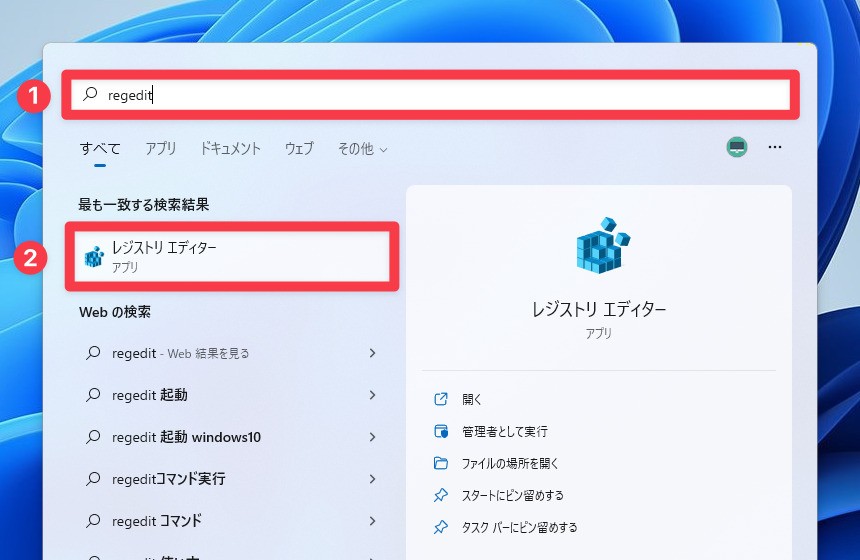Click the green monitor profile icon
Viewport: 860px width, 560px height.
[x=737, y=147]
